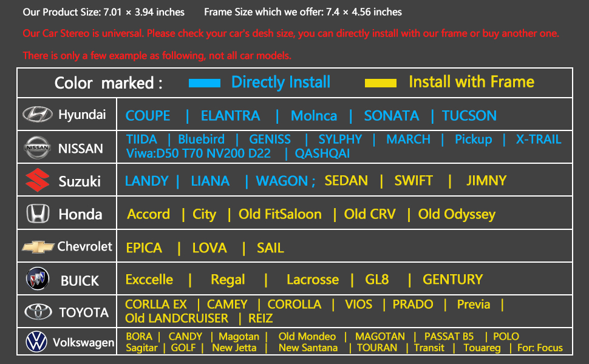Click the blue Directly Install color bar
Image resolution: width=589 pixels, height=364 pixels.
[x=204, y=83]
